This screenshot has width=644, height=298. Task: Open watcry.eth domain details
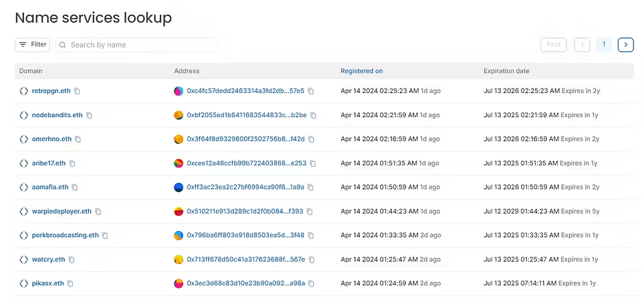coord(48,260)
